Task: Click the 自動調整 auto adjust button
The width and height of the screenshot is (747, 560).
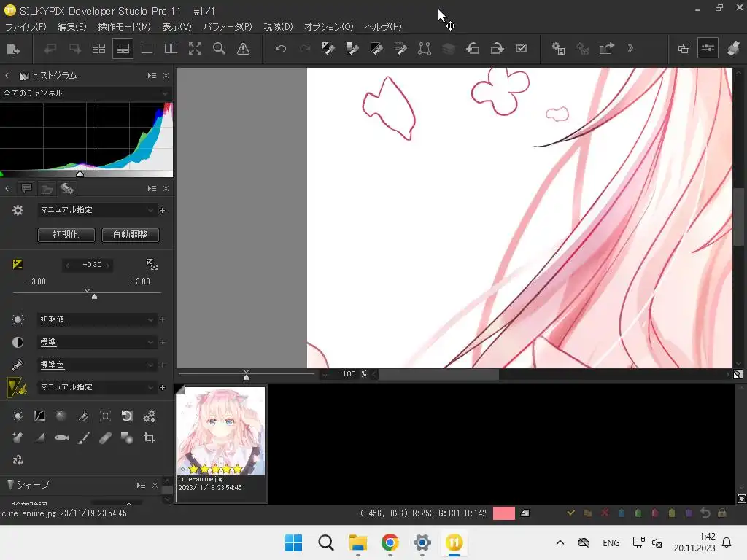Action: point(131,235)
